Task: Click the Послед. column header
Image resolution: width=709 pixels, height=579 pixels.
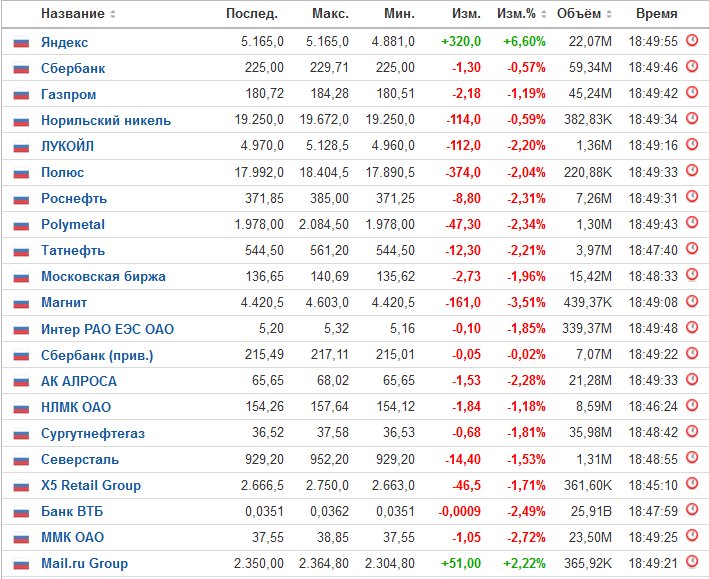Action: (252, 14)
